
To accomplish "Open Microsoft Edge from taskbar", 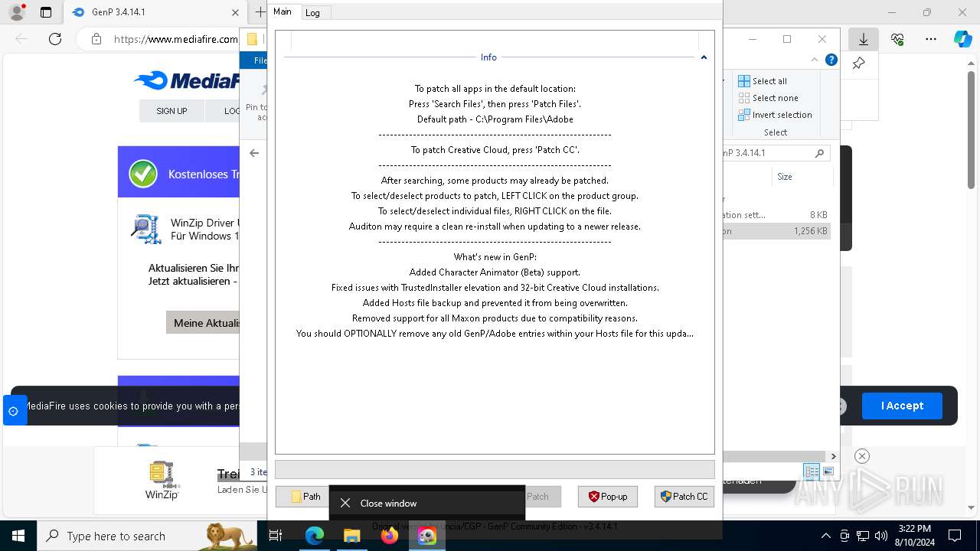I will click(x=315, y=536).
